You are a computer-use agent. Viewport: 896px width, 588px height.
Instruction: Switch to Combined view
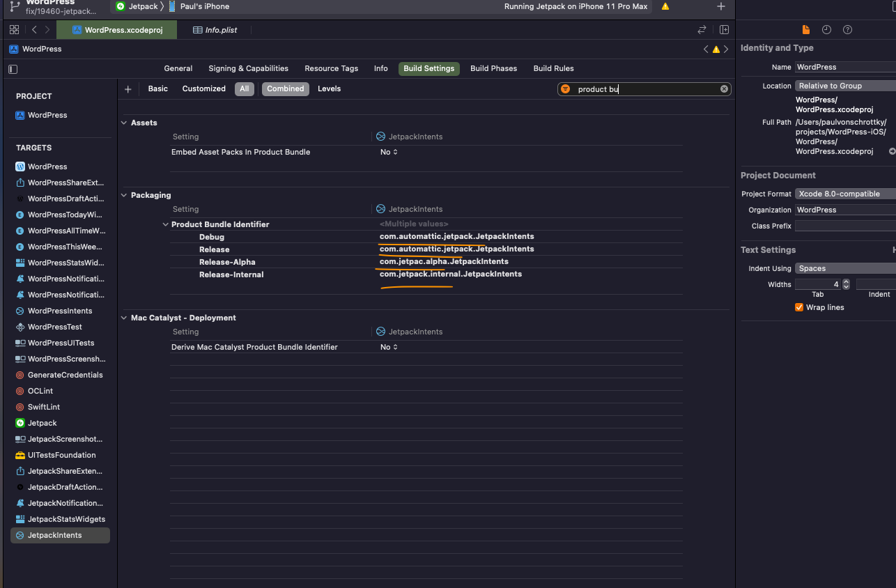[286, 89]
